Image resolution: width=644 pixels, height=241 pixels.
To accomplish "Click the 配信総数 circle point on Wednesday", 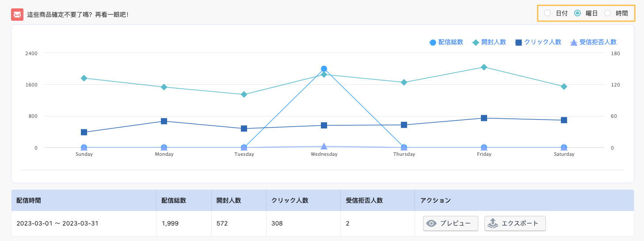I will coord(324,69).
